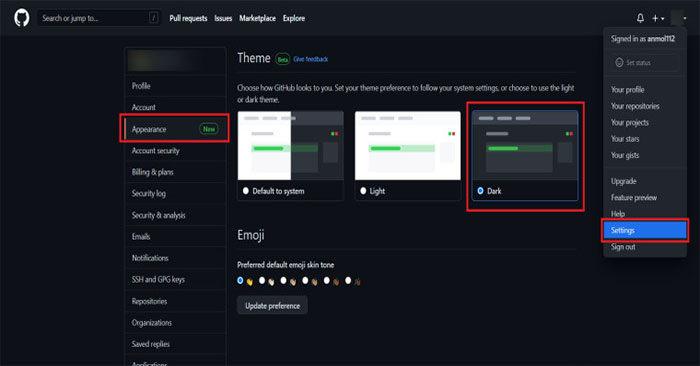Viewport: 700px width, 366px height.
Task: Click the slash shortcut icon in search
Action: coord(154,18)
